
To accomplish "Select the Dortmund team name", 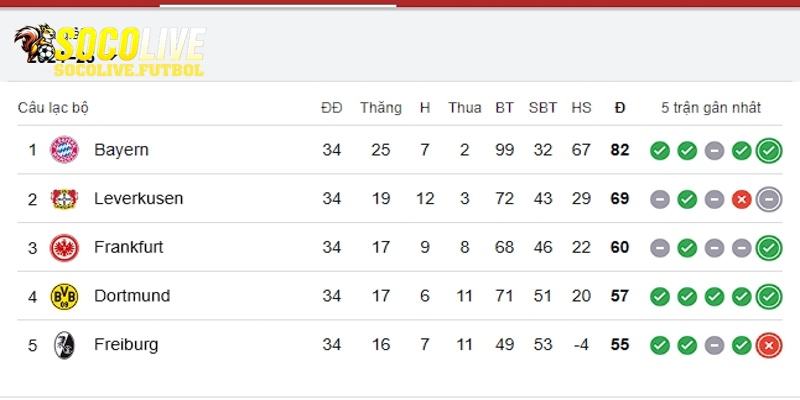I will tap(132, 296).
